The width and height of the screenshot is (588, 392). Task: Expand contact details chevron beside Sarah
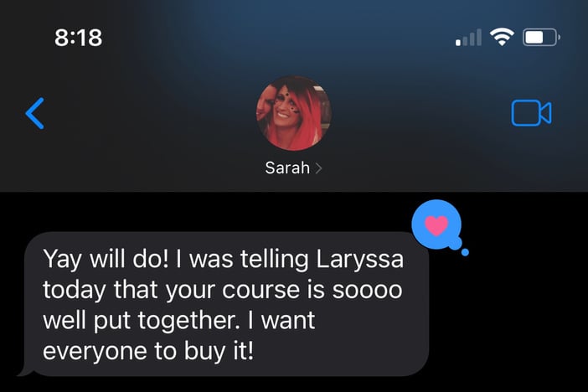coord(318,168)
